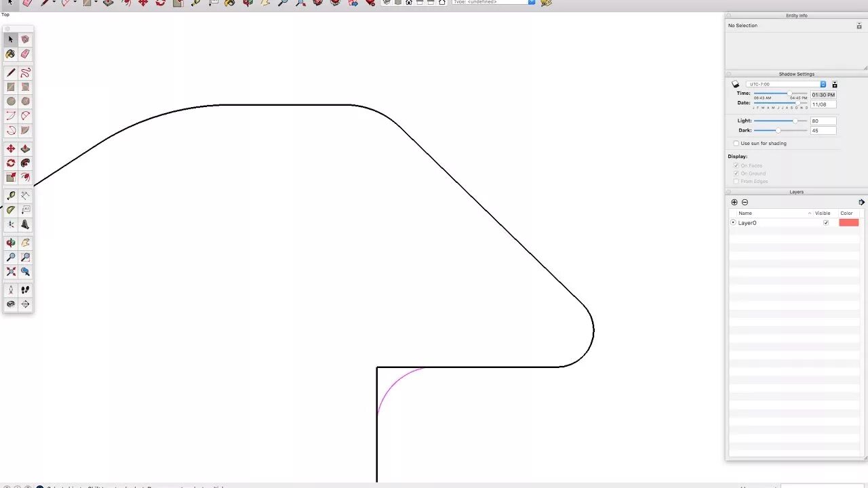Choose the Look Around eye tool
Image resolution: width=868 pixels, height=488 pixels.
click(11, 304)
